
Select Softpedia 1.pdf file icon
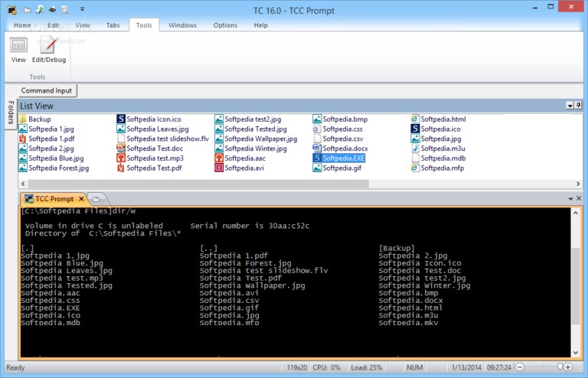coord(22,138)
